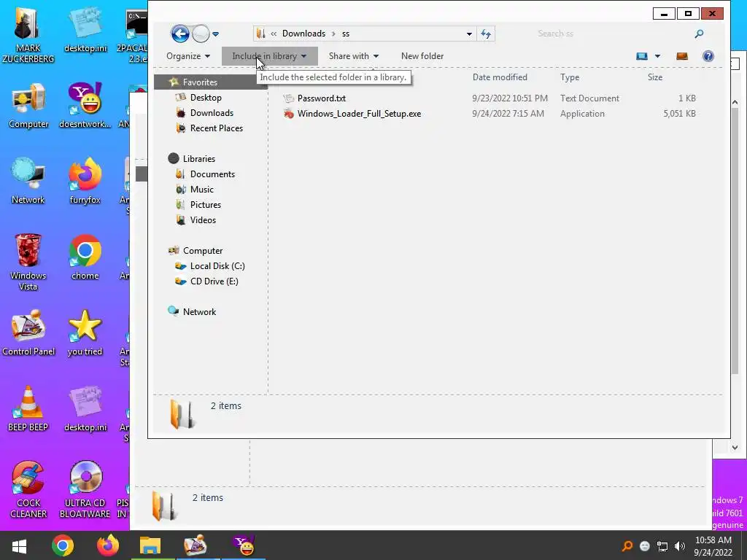This screenshot has height=560, width=747.
Task: Click the search magnifier icon
Action: (x=699, y=34)
